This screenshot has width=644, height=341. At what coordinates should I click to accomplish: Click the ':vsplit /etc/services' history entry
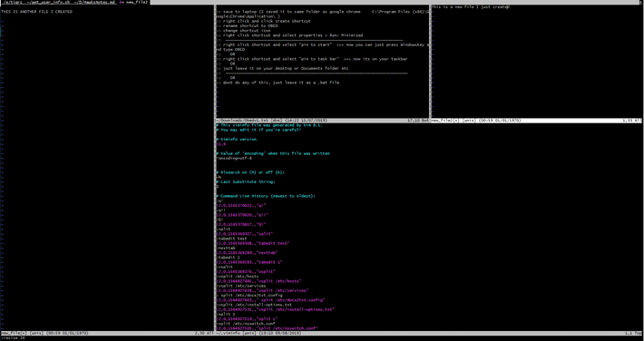click(241, 286)
